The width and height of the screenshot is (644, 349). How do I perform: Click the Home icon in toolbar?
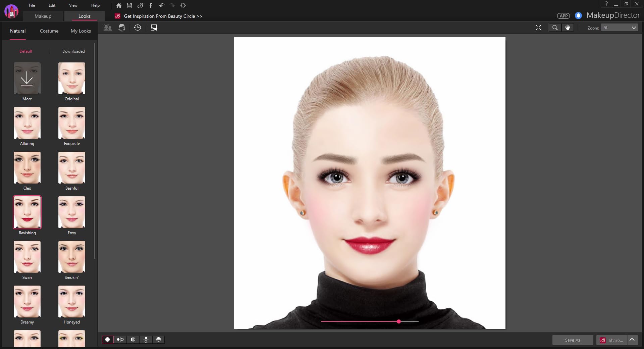118,5
